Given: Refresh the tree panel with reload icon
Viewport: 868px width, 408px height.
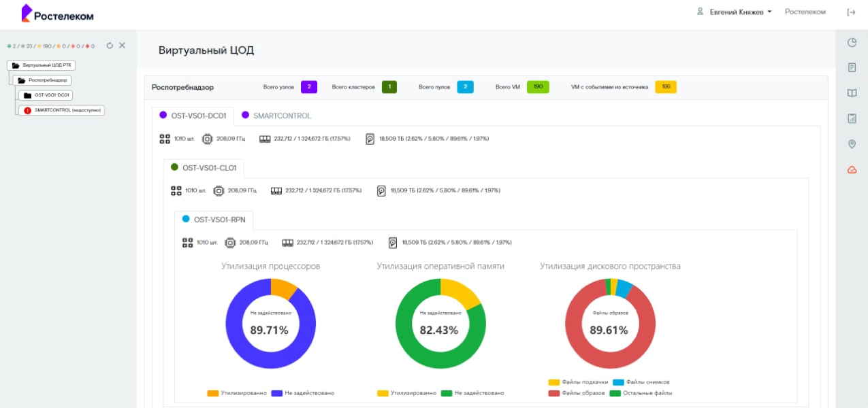Looking at the screenshot, I should [110, 46].
